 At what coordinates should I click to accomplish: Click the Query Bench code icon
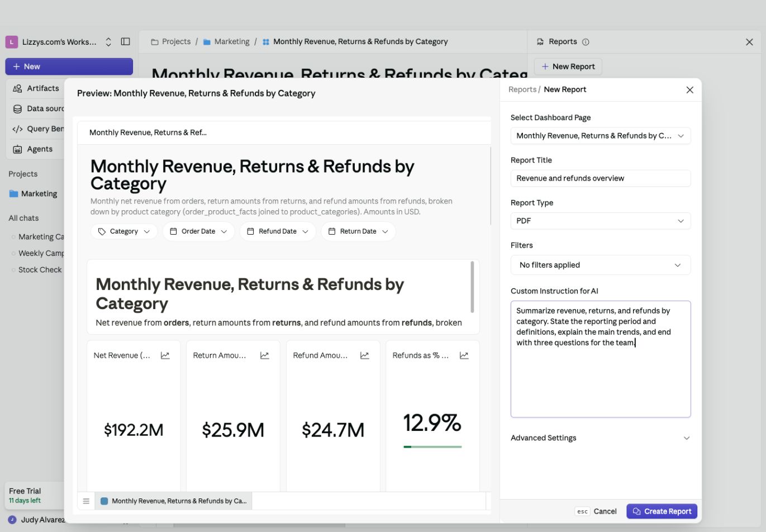(17, 129)
